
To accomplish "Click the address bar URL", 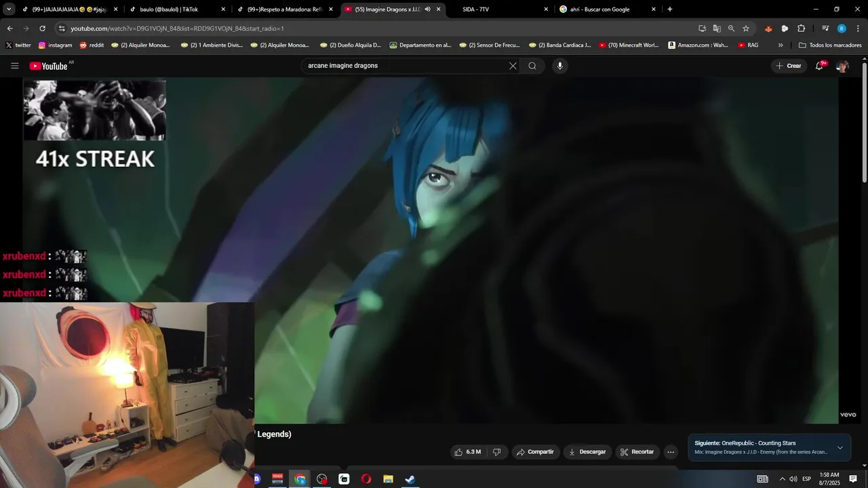I will click(178, 28).
